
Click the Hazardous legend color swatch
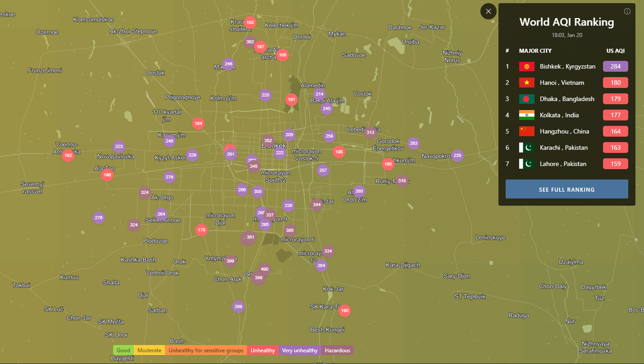tap(337, 350)
